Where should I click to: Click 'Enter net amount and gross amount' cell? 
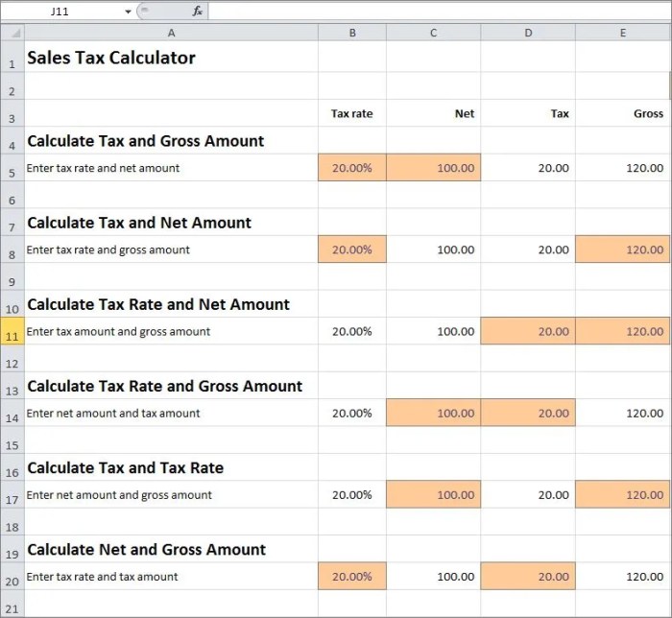coord(172,494)
